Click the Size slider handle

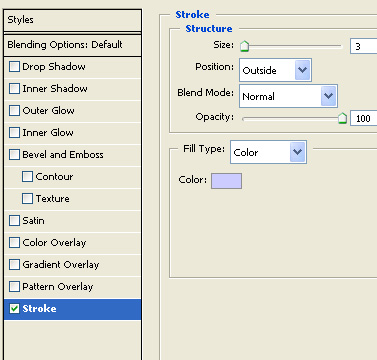pos(245,46)
